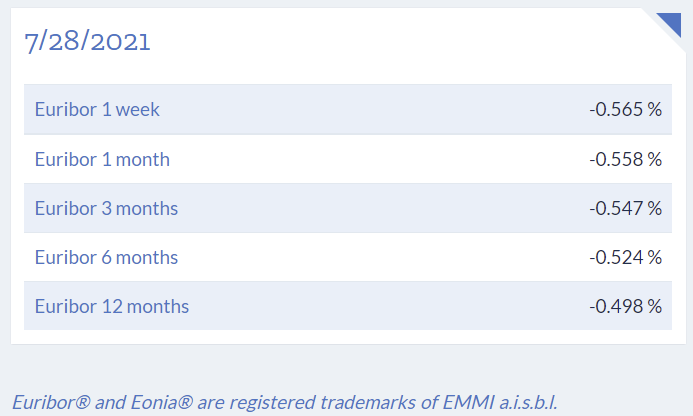The height and width of the screenshot is (416, 693).
Task: Click the word week in Euribor 1 week
Action: pyautogui.click(x=138, y=110)
